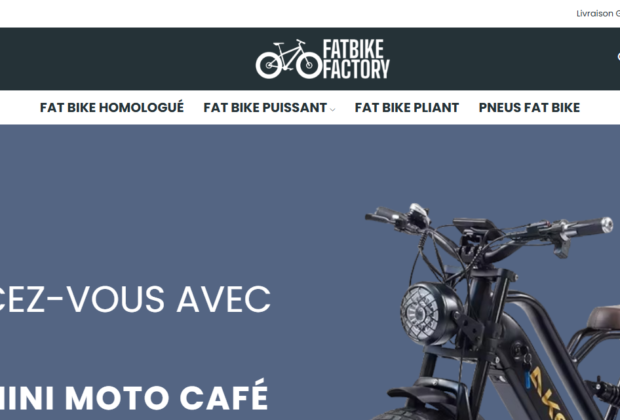Click the Livraison announcement text
The image size is (620, 420).
(598, 13)
